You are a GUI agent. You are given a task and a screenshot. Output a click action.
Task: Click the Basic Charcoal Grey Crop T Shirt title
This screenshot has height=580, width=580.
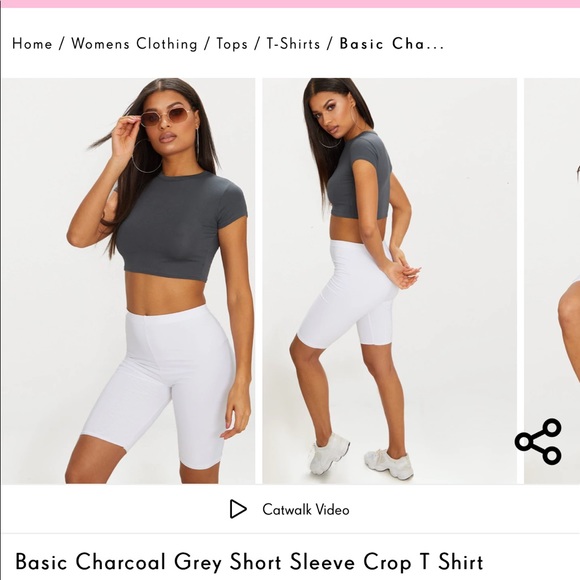point(249,562)
